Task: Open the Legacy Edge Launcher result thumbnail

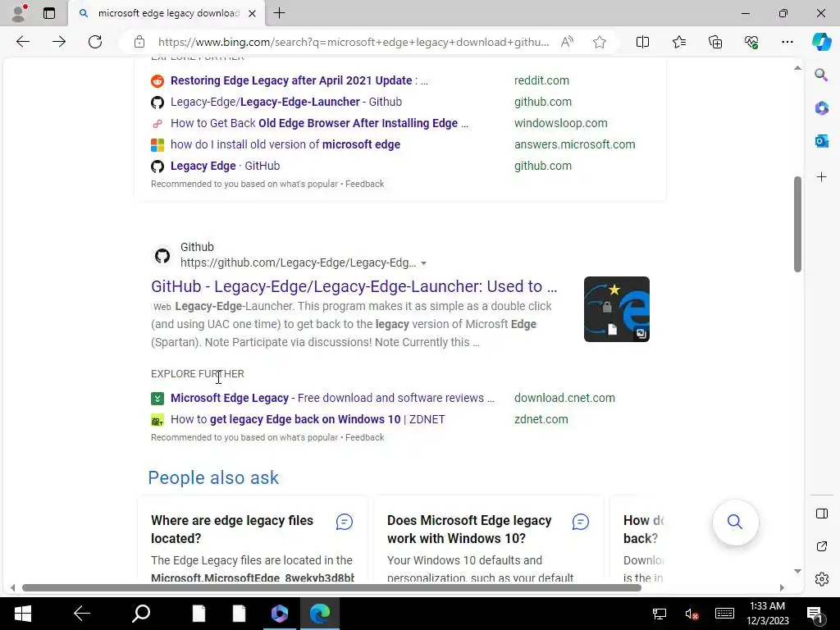Action: click(x=617, y=309)
